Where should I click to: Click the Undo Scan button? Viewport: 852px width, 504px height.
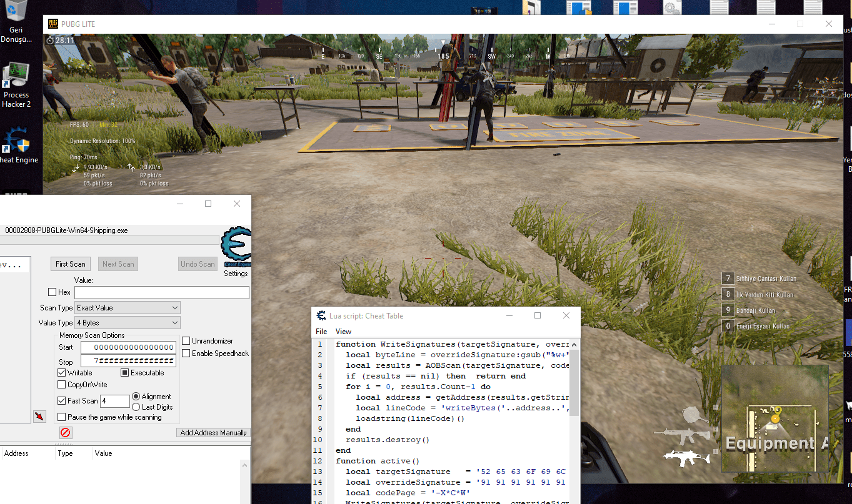(x=198, y=264)
